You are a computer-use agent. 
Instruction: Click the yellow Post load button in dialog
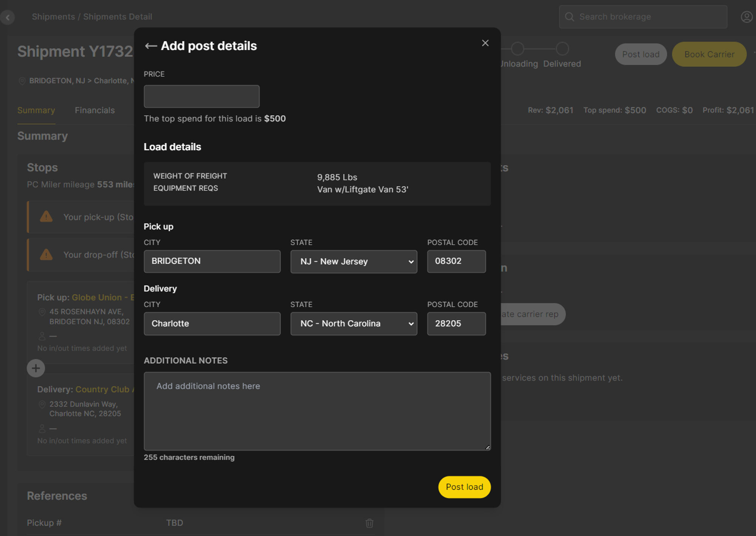[465, 487]
